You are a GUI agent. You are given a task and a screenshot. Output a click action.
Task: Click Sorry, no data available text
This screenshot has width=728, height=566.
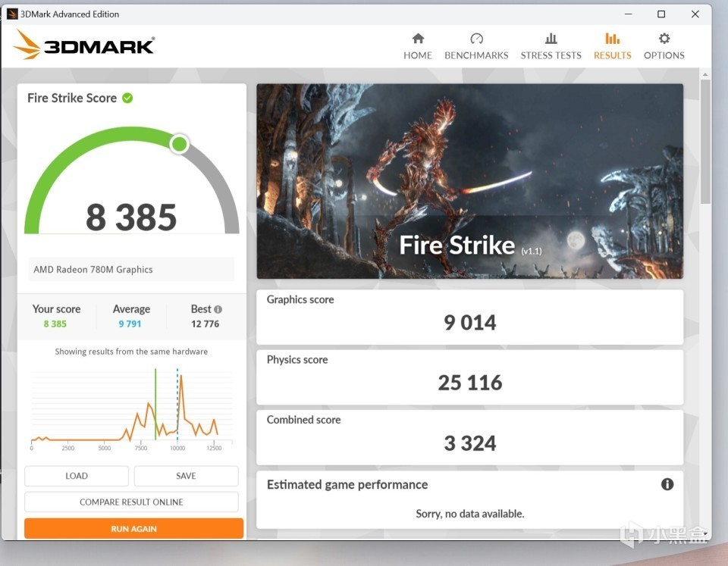(470, 514)
